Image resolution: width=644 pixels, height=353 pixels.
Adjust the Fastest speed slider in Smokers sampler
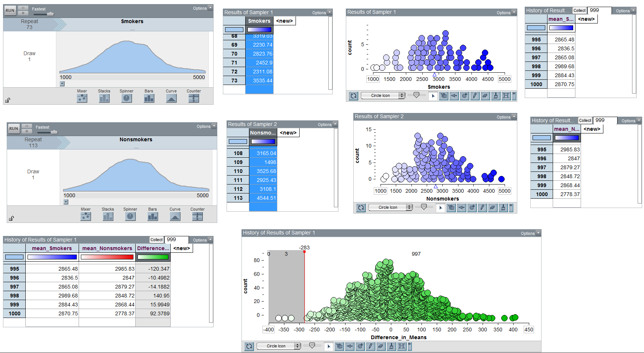50,14
